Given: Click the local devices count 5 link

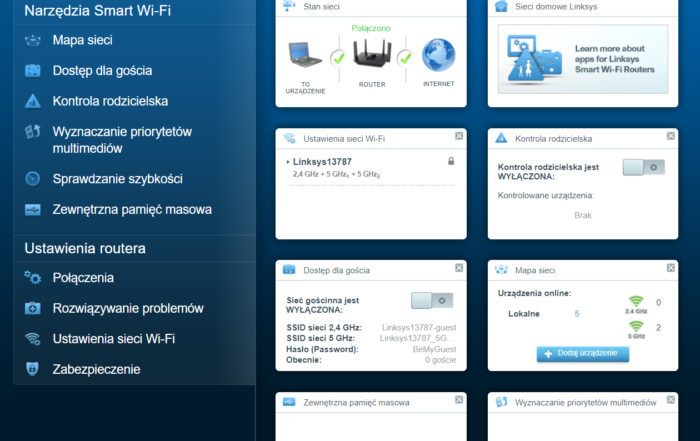Looking at the screenshot, I should click(577, 314).
